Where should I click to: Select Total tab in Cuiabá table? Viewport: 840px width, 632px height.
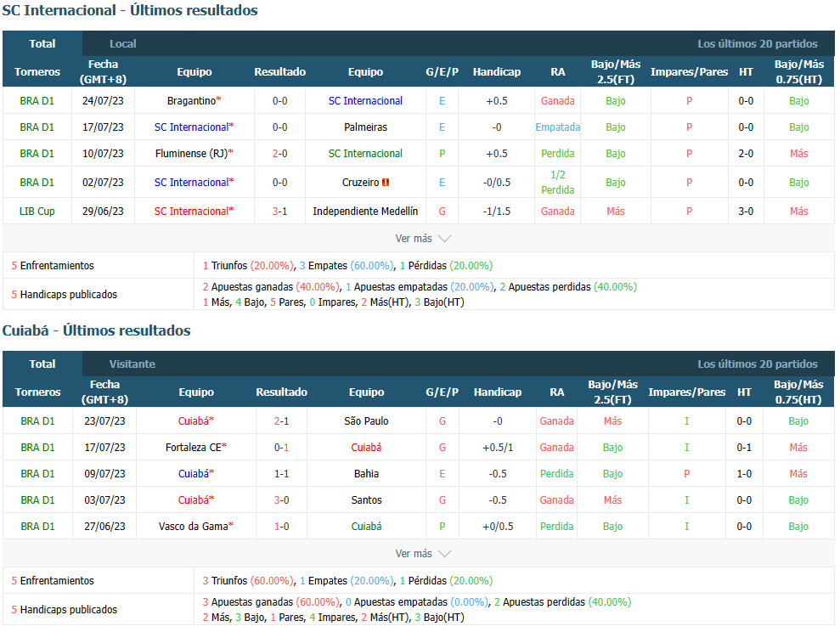[x=42, y=364]
